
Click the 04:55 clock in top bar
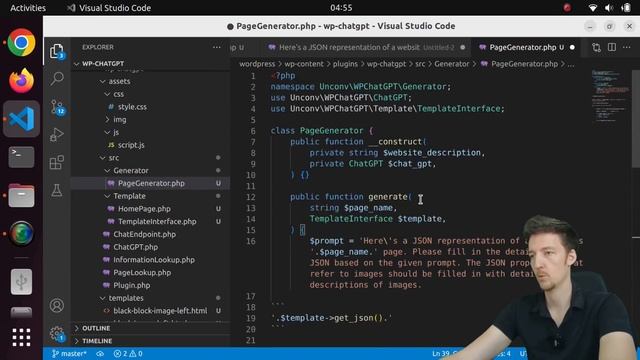341,8
